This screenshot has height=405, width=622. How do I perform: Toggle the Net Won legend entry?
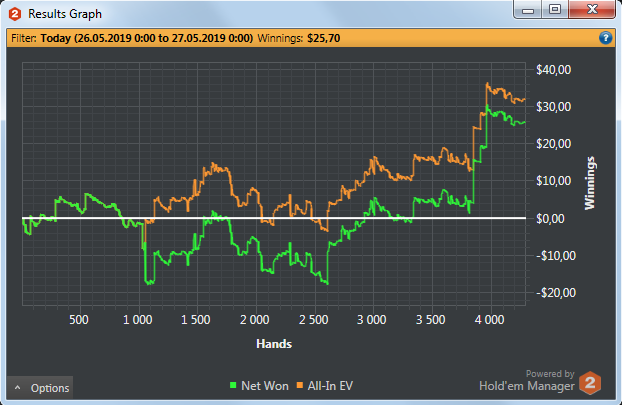(x=259, y=386)
